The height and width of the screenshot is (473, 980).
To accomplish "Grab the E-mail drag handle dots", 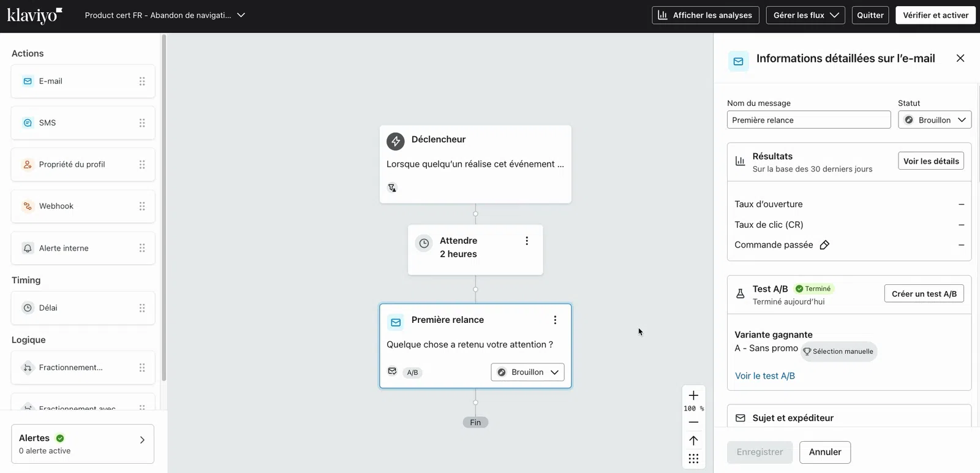I will [142, 81].
